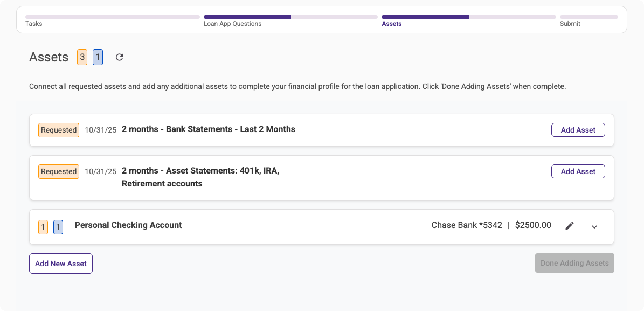Click orange 1 badge on Personal Checking row

[43, 227]
